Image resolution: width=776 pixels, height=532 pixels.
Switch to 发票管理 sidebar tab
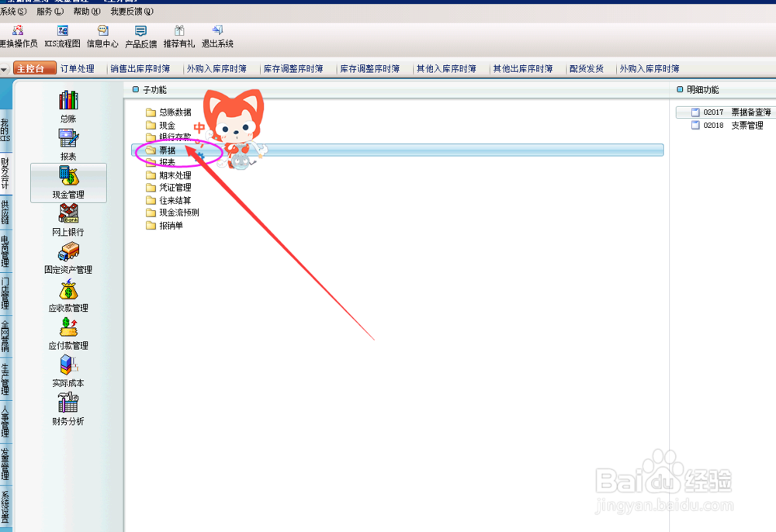(5, 463)
